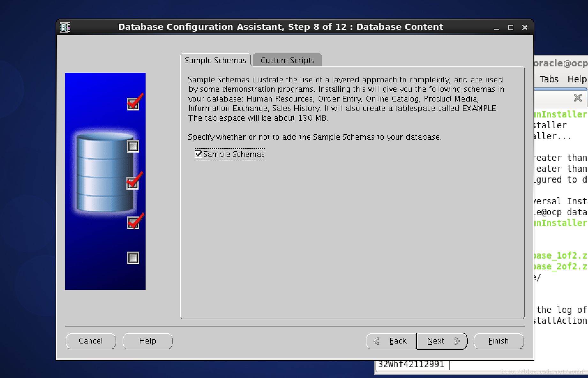
Task: Minimize the Database Configuration Assistant window
Action: [x=496, y=28]
